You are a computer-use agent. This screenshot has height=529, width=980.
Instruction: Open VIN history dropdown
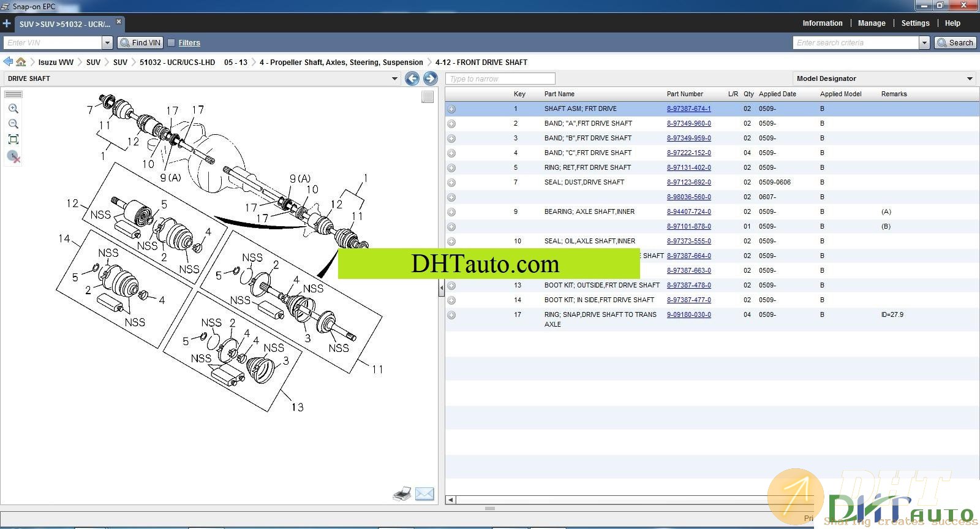[x=107, y=43]
